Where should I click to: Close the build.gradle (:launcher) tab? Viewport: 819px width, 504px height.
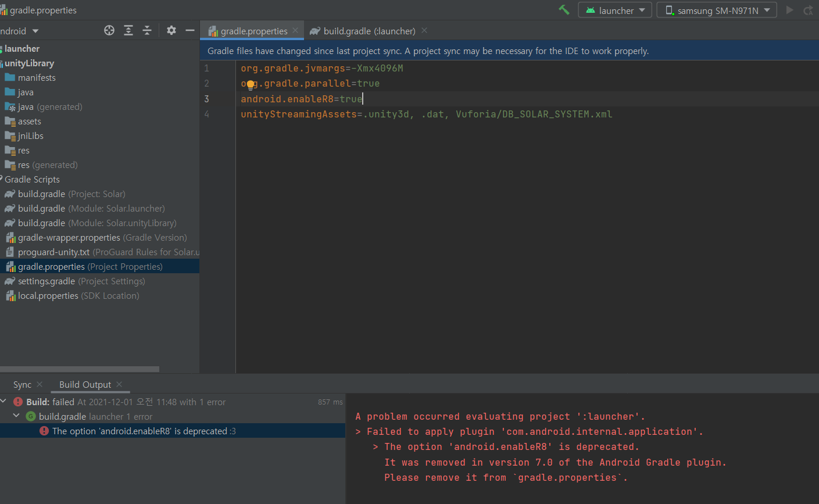click(424, 30)
